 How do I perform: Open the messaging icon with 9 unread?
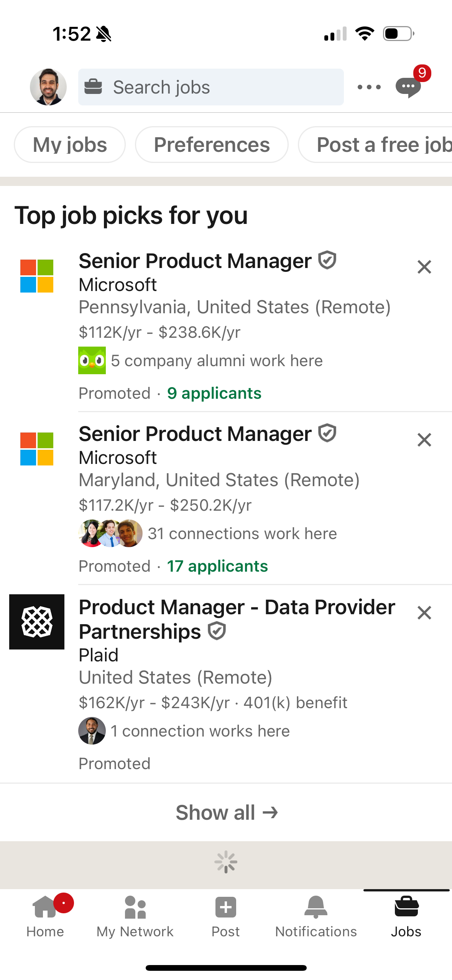[x=408, y=87]
